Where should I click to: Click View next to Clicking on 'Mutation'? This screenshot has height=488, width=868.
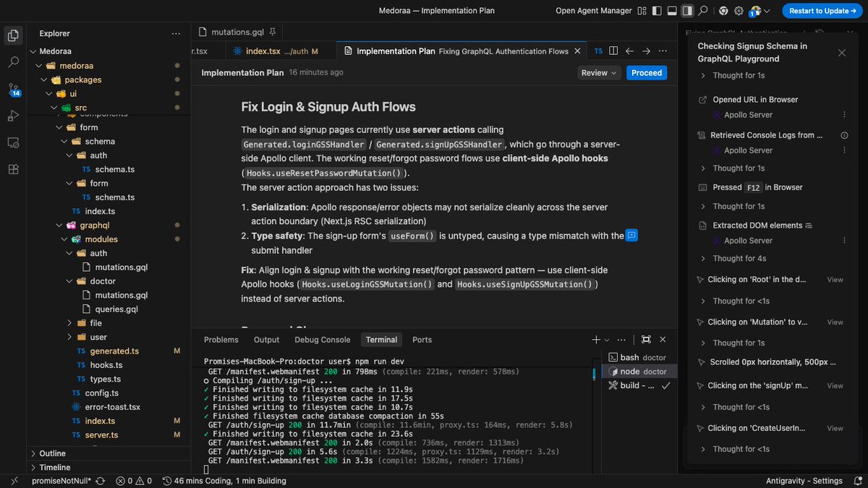(x=835, y=322)
